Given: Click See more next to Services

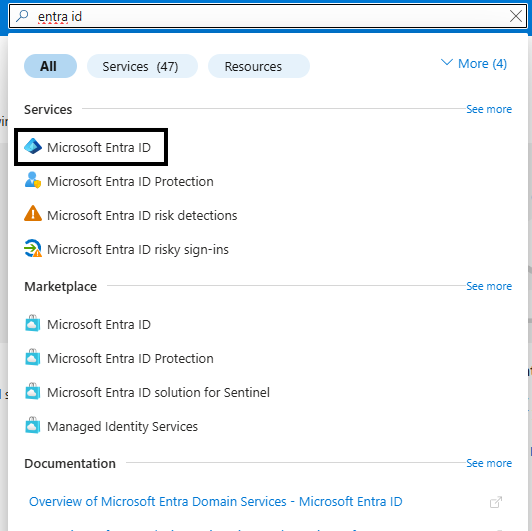Looking at the screenshot, I should tap(489, 109).
